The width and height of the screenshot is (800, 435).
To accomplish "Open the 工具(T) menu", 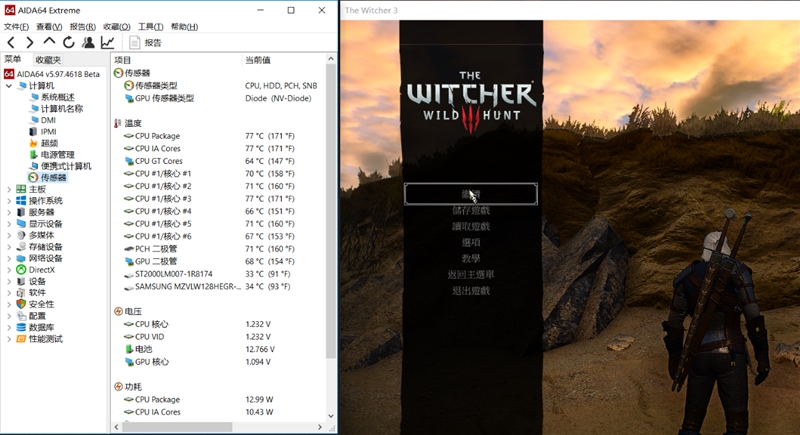I will [151, 27].
